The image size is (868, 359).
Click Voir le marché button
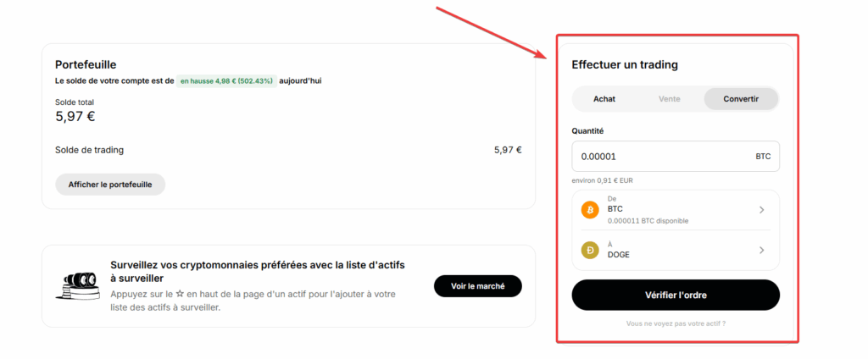(x=478, y=286)
